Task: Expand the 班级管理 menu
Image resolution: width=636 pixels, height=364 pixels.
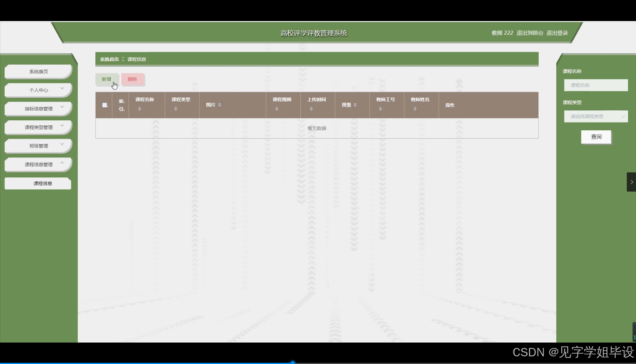Action: [38, 146]
